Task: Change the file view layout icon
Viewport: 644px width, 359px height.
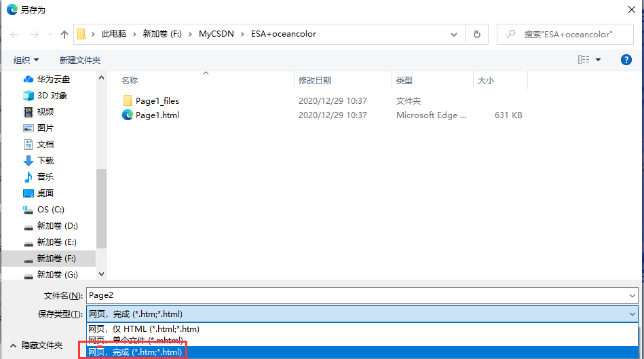Action: click(584, 60)
